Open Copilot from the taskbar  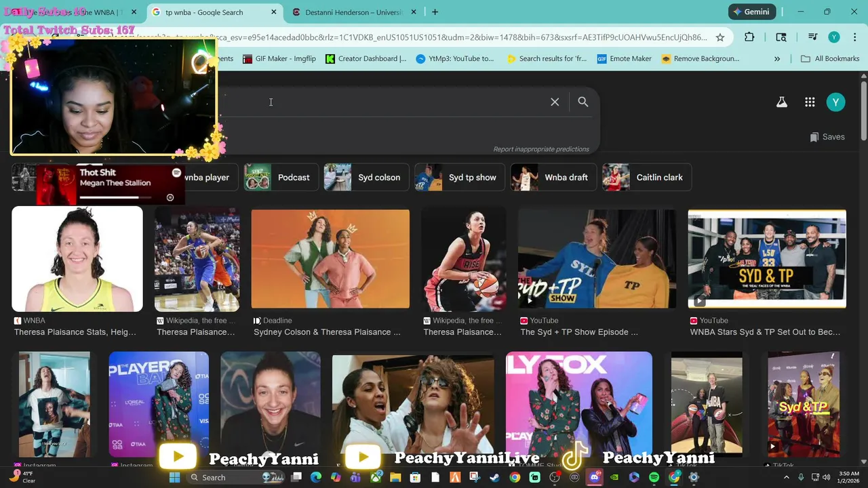point(336,477)
